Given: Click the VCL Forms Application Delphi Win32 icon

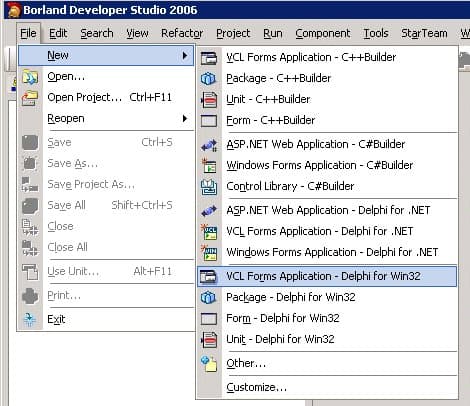Looking at the screenshot, I should point(208,276).
